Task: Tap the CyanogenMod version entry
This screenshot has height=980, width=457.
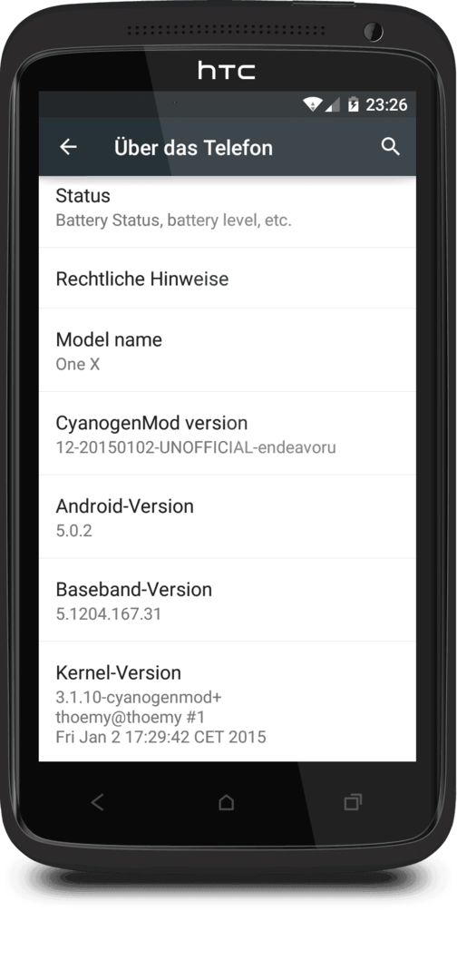Action: point(228,434)
